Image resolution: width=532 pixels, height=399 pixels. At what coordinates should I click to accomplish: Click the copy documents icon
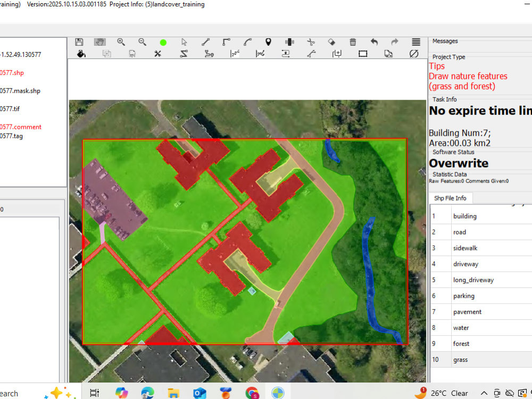[x=388, y=54]
